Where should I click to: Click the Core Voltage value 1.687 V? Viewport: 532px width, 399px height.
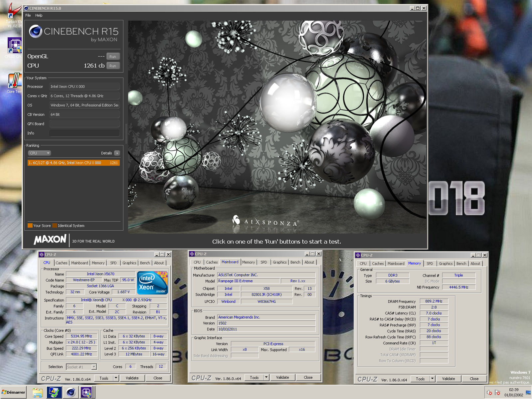pos(123,292)
